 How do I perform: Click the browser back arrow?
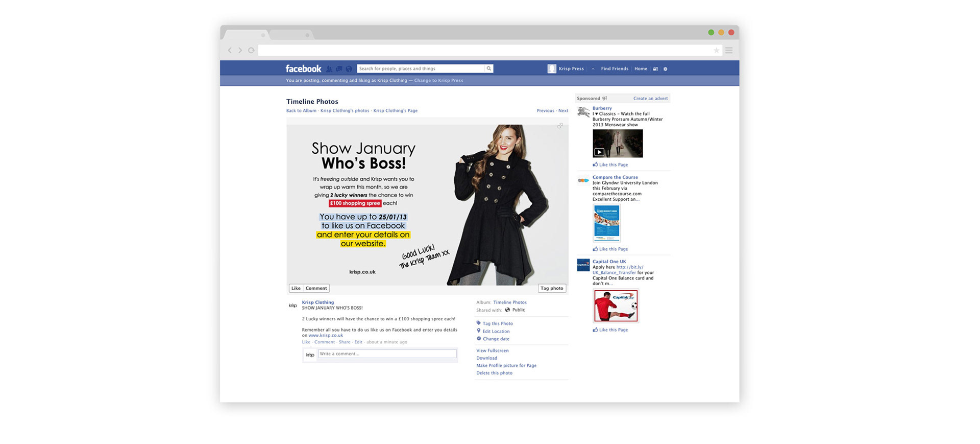click(x=230, y=50)
